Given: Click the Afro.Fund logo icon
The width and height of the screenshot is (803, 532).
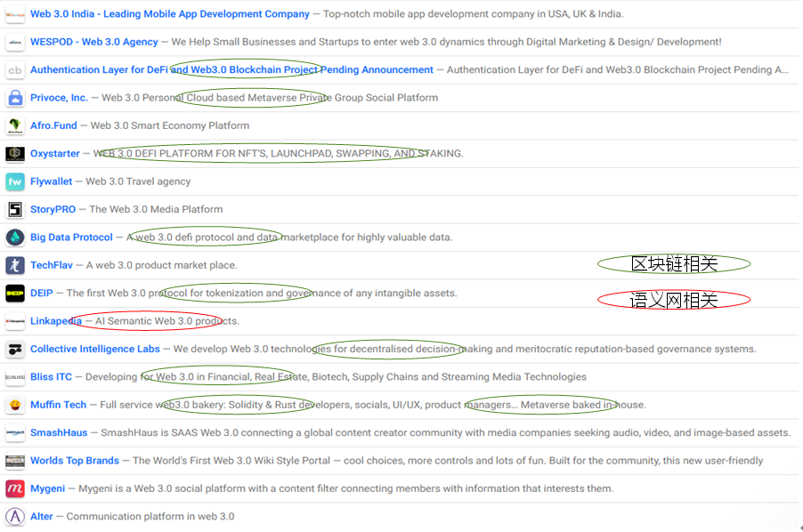Looking at the screenshot, I should (x=15, y=125).
